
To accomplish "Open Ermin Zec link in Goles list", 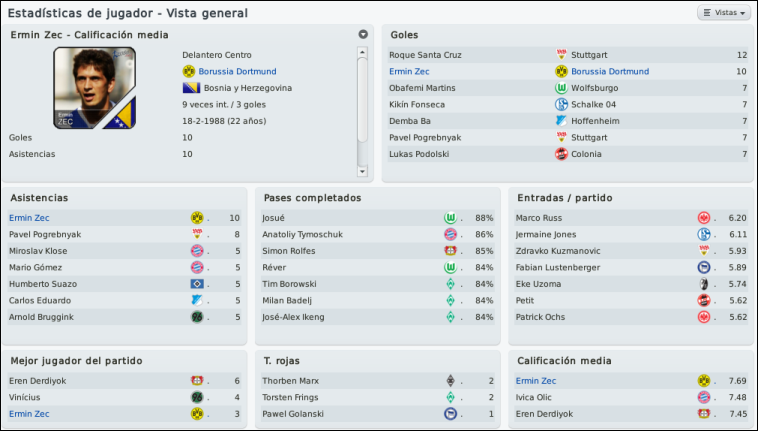I will coord(409,72).
